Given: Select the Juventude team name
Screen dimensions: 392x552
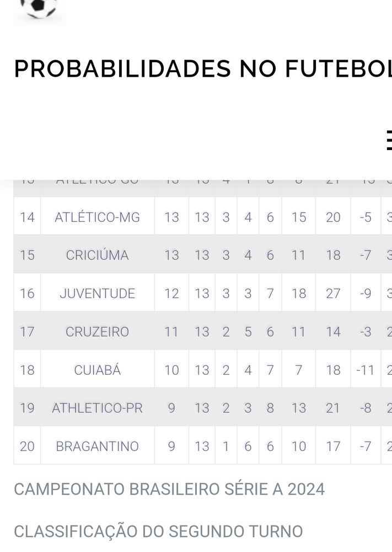Looking at the screenshot, I should [x=97, y=294].
